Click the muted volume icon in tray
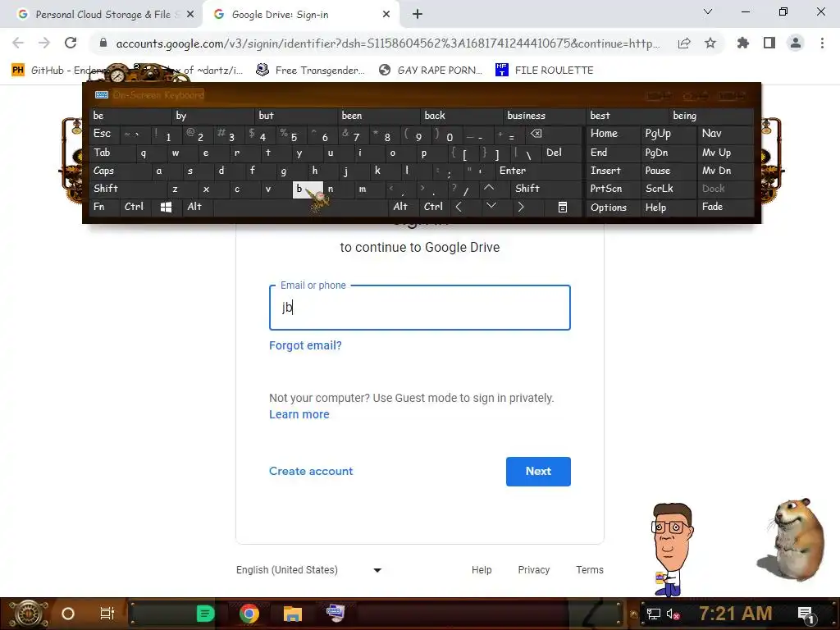 673,614
